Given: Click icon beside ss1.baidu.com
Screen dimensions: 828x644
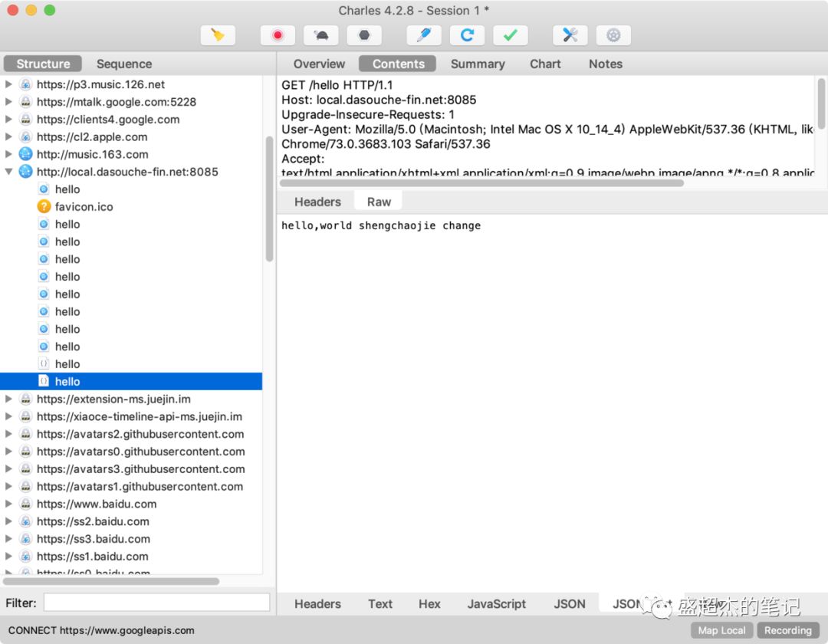Looking at the screenshot, I should click(25, 556).
